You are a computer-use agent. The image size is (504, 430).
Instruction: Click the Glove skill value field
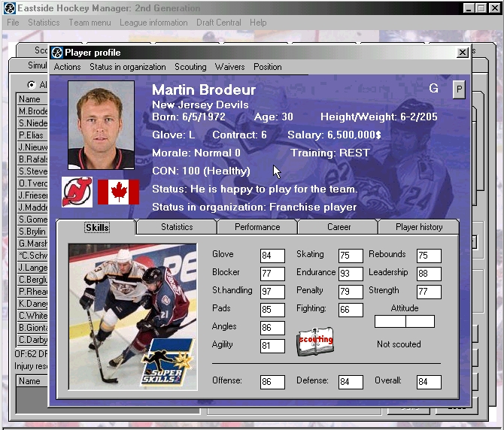click(272, 256)
